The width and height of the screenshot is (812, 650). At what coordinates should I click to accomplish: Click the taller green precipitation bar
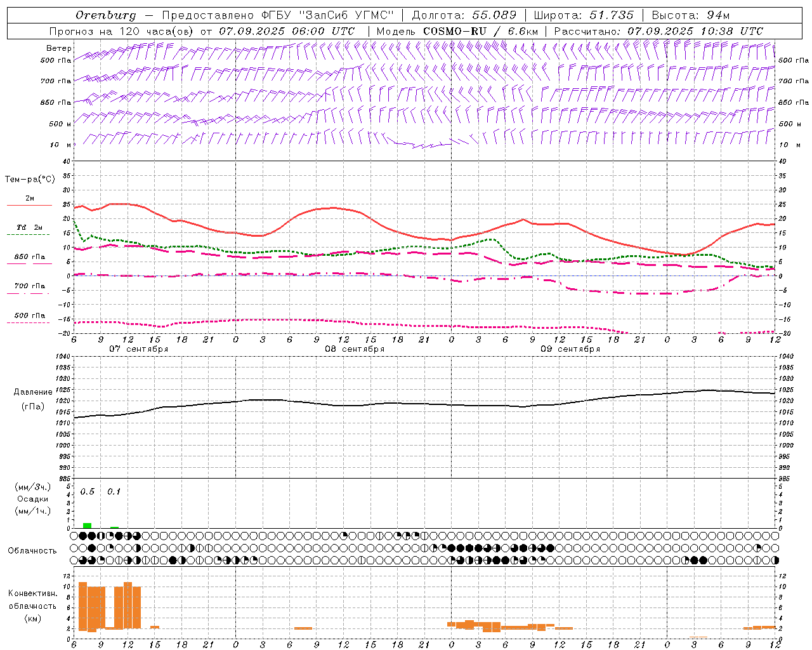pos(87,526)
